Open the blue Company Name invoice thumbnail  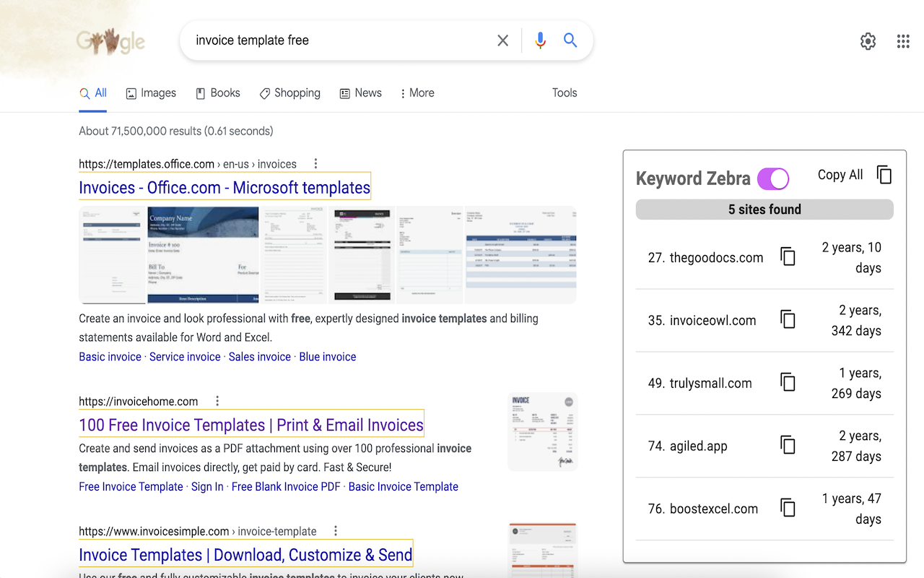pyautogui.click(x=203, y=255)
